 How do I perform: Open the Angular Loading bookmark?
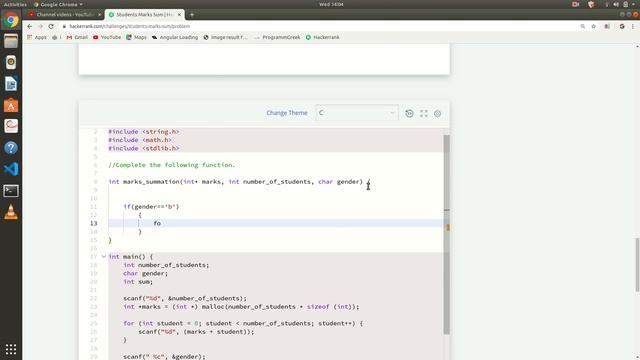(175, 37)
